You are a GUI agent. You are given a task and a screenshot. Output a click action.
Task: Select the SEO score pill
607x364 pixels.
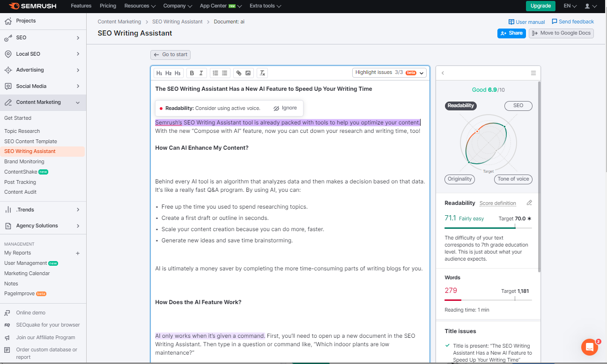518,106
